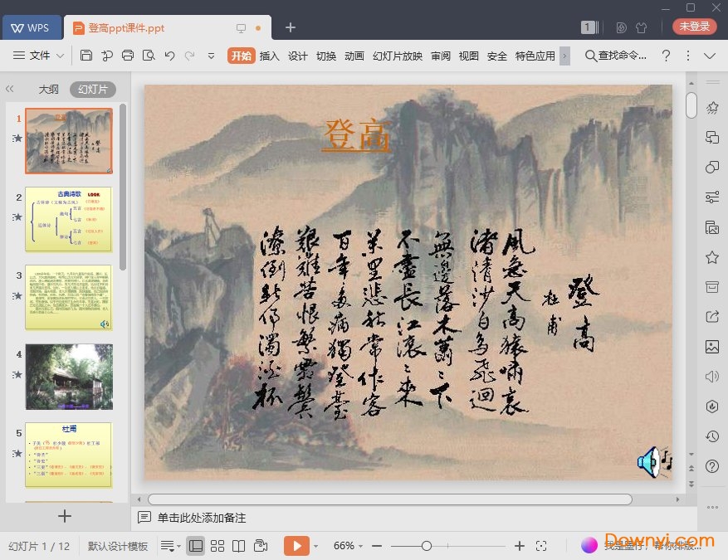Collapse the slide thumbnail pane
Viewport: 728px width, 560px height.
pos(9,89)
